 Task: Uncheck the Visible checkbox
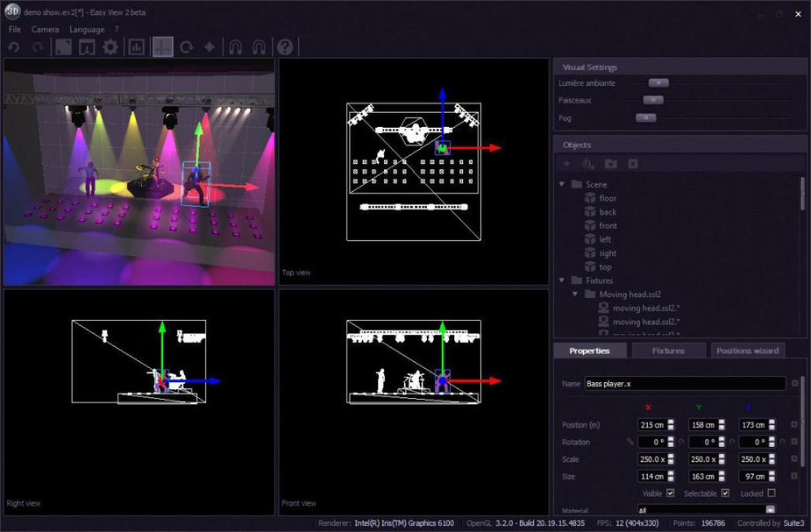(x=671, y=493)
